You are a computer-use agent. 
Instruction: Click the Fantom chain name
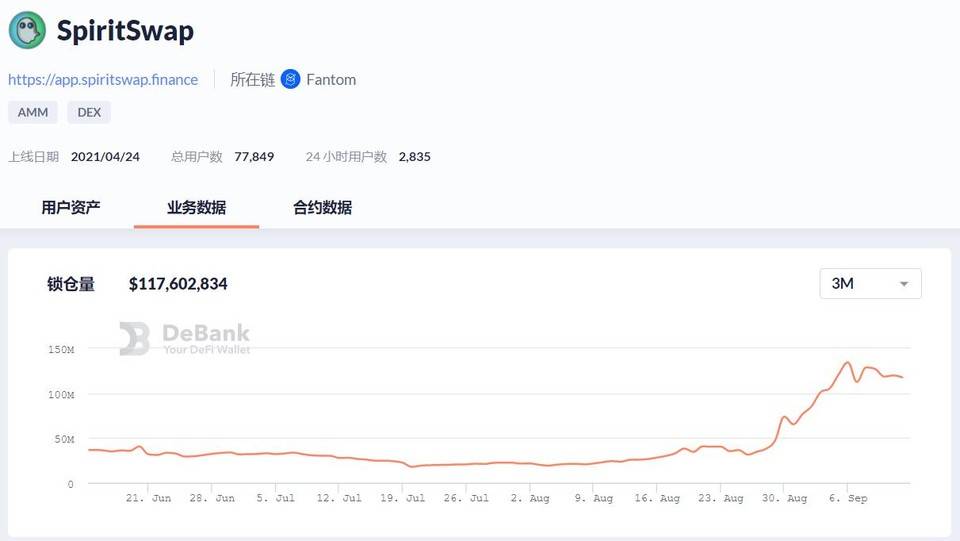tap(331, 80)
